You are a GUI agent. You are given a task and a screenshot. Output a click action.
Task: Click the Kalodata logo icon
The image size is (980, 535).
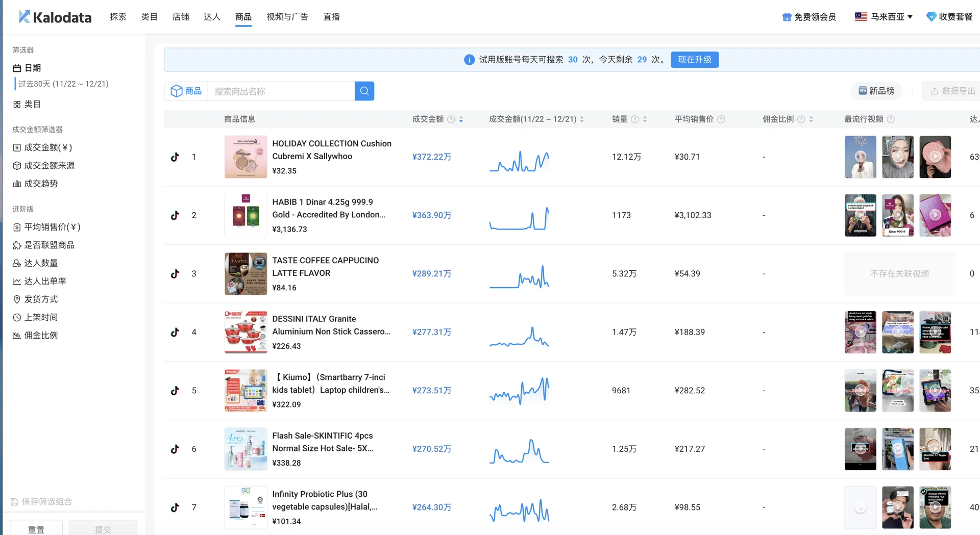[x=24, y=16]
